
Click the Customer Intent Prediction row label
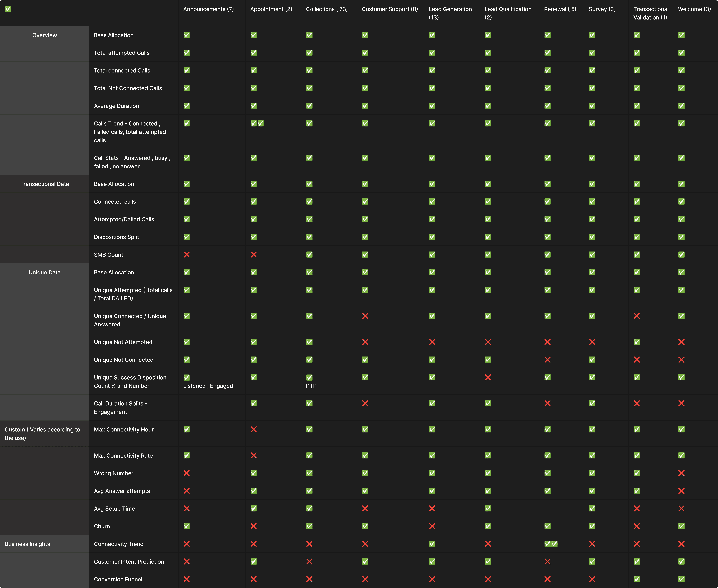[129, 562]
